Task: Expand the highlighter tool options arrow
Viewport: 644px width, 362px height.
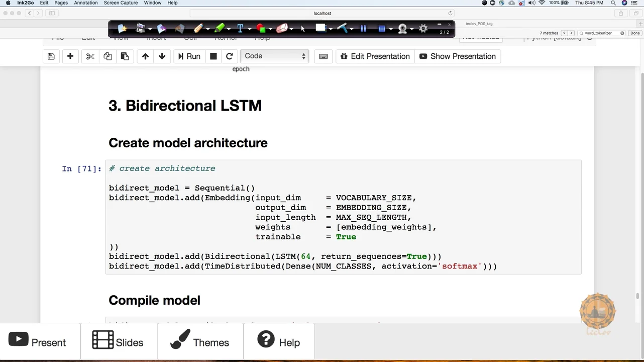Action: click(x=228, y=29)
